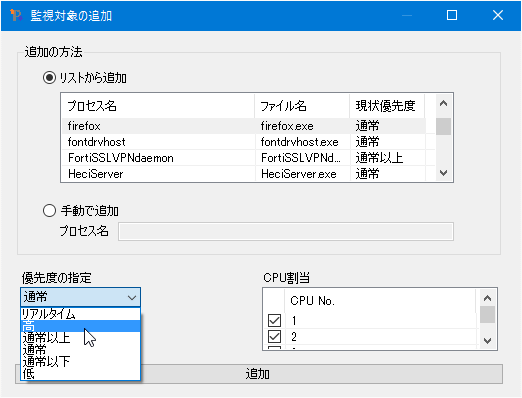Close the 監視対象の追加 window
522x398 pixels.
(x=498, y=15)
